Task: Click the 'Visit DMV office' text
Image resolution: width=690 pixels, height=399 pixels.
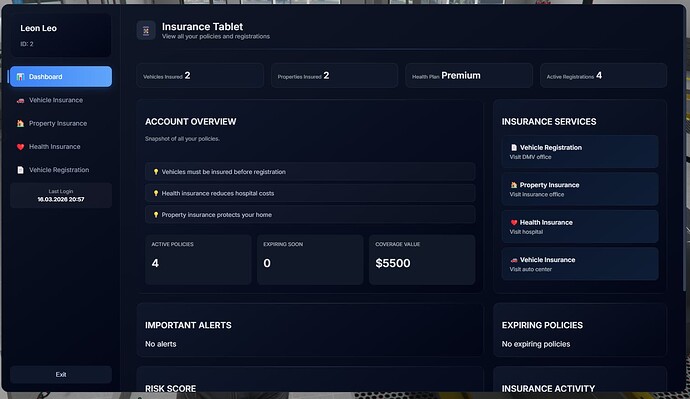Action: click(530, 157)
